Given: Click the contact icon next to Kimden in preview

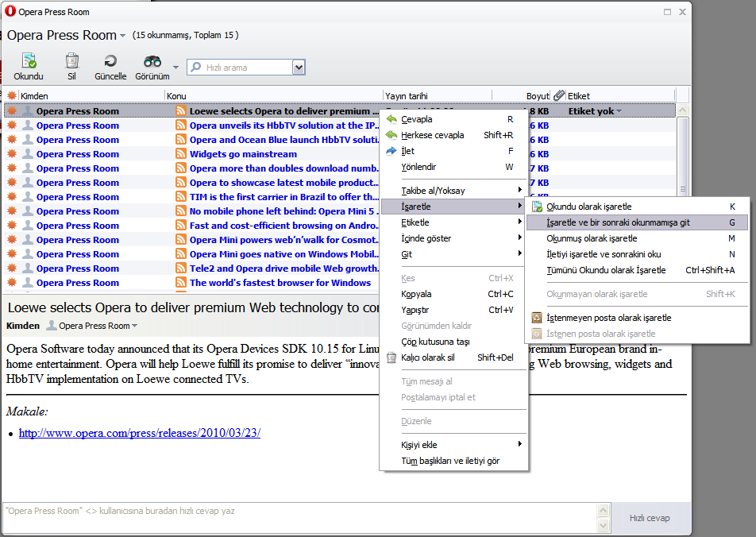Looking at the screenshot, I should coord(51,326).
